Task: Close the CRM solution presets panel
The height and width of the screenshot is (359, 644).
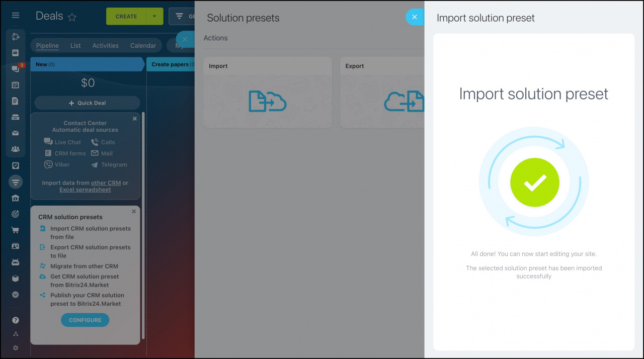Action: coord(134,212)
